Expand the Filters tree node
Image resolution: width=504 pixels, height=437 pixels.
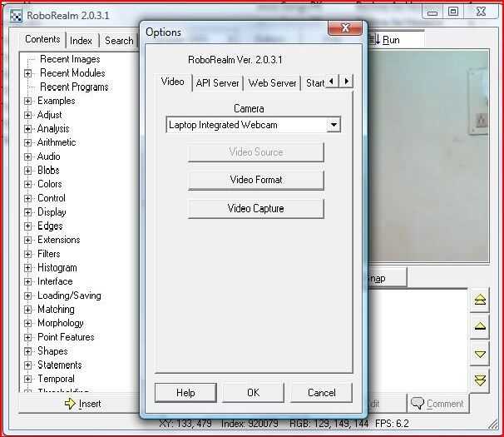(x=28, y=254)
